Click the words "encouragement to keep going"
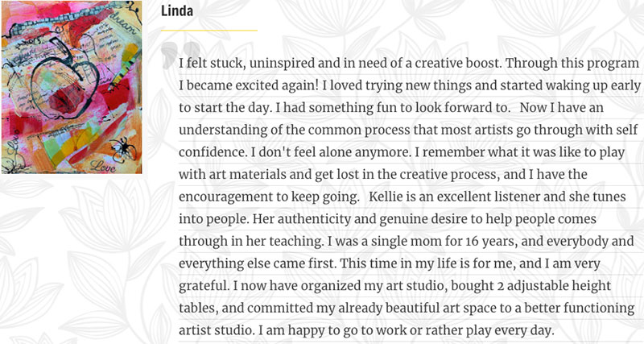 tap(269, 197)
